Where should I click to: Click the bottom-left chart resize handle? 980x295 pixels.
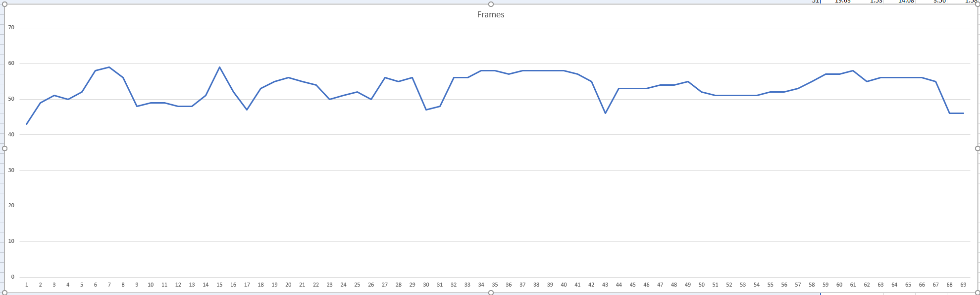(4, 293)
